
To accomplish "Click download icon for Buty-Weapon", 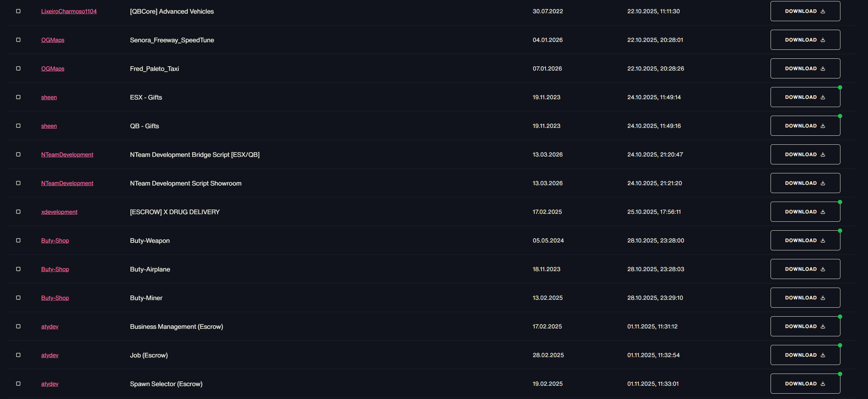I will 823,240.
